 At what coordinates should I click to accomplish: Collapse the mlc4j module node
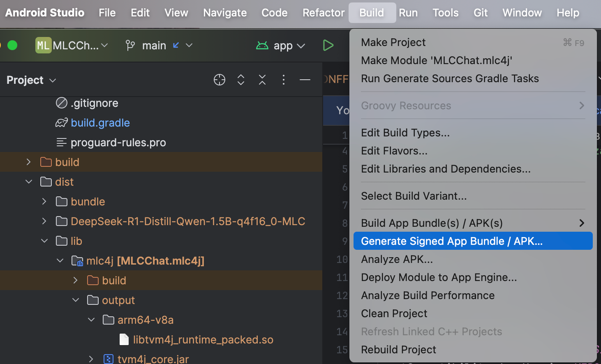[x=60, y=260]
